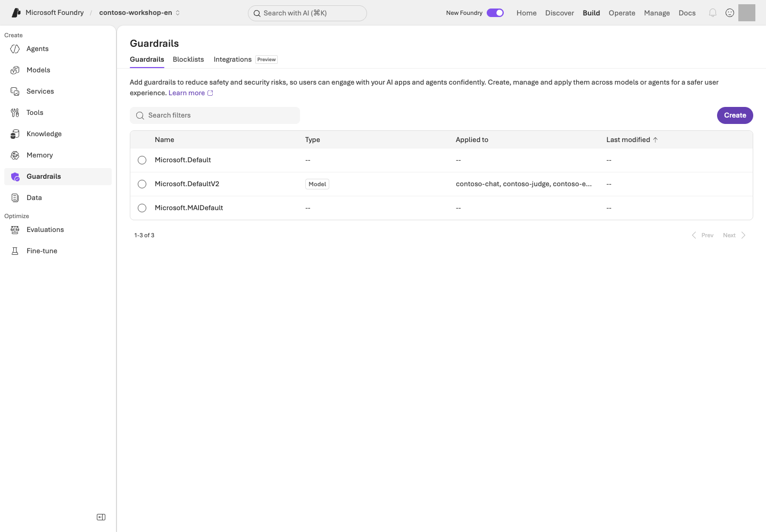
Task: Click the sort arrow beside Last modified
Action: (x=655, y=140)
